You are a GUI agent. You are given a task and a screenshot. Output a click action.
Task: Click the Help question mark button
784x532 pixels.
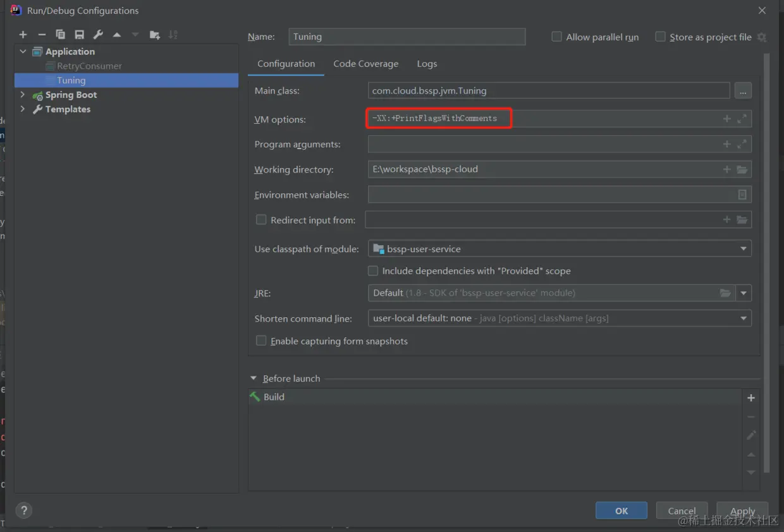23,511
